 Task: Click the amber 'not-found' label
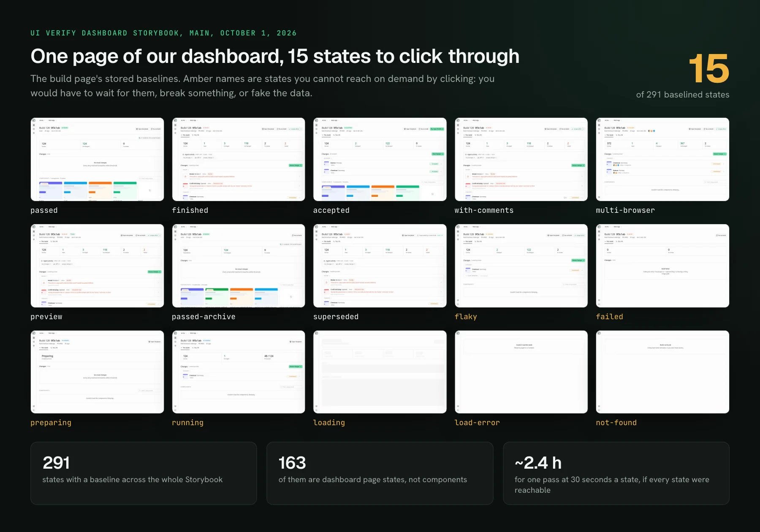point(616,423)
